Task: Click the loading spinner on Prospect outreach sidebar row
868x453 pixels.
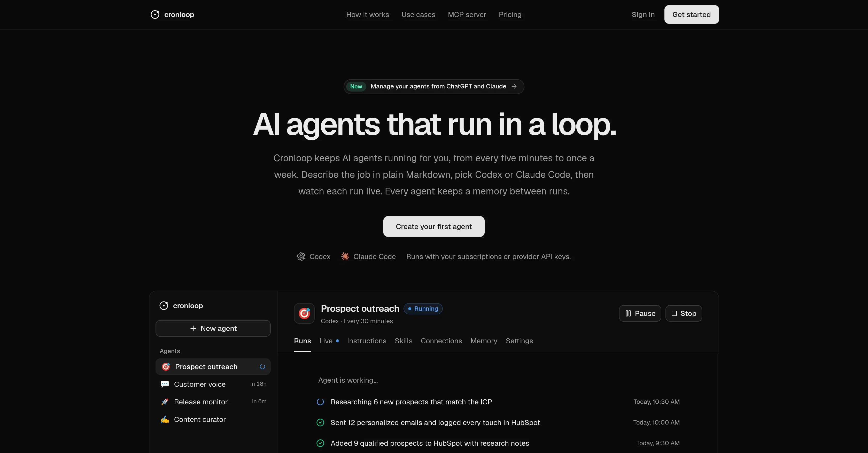Action: coord(262,367)
